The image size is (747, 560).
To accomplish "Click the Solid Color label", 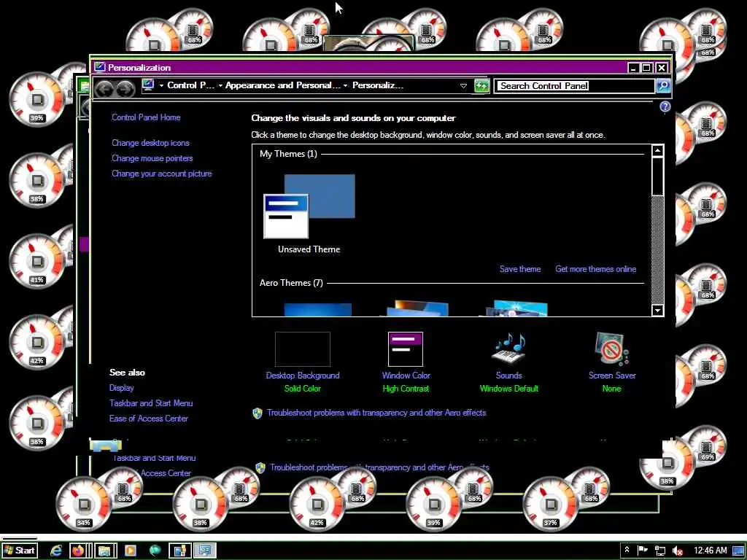I will [x=303, y=389].
